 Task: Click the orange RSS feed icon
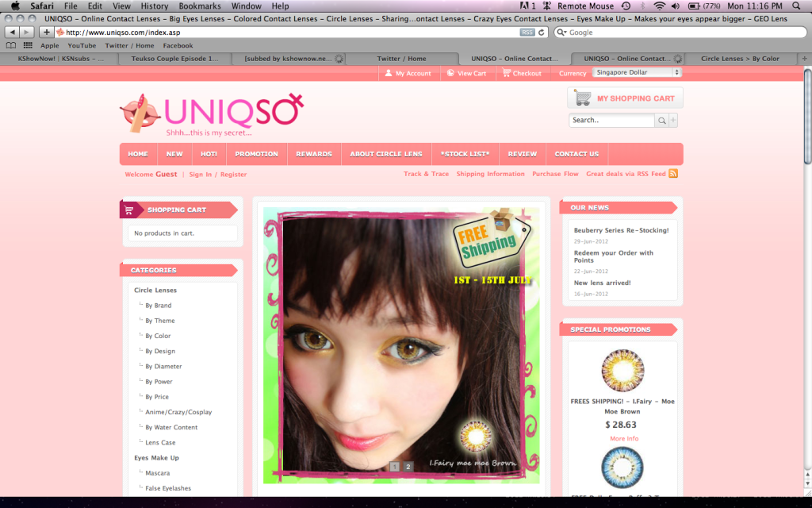(x=673, y=174)
